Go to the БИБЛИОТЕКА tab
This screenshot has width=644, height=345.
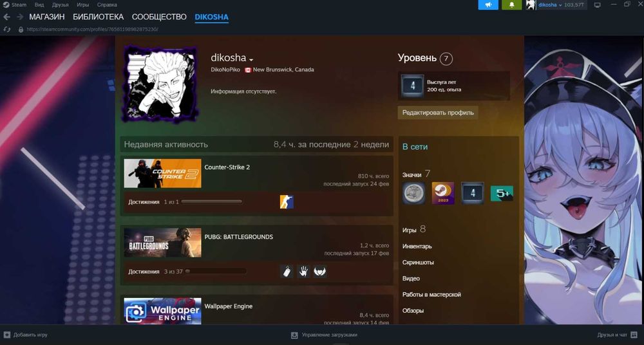pos(98,17)
